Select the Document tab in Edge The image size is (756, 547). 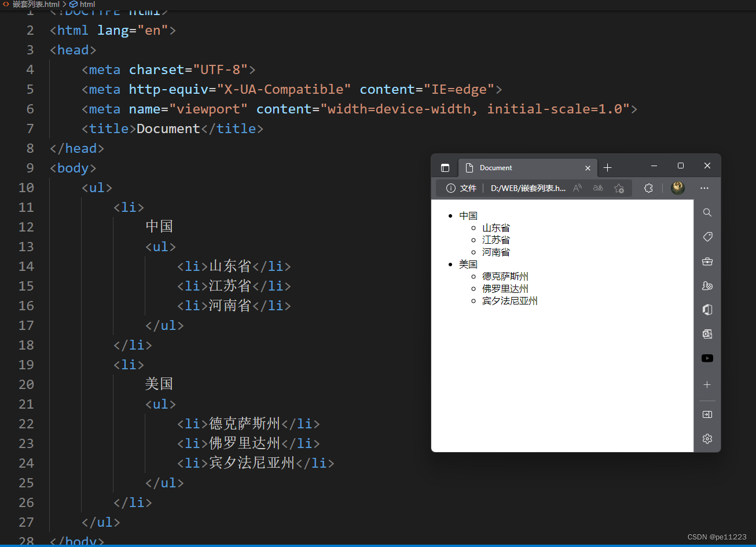(527, 168)
